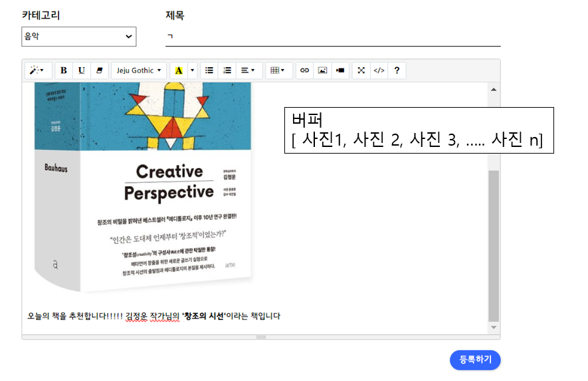
Task: Select the Creative Perspective book image
Action: 143,187
